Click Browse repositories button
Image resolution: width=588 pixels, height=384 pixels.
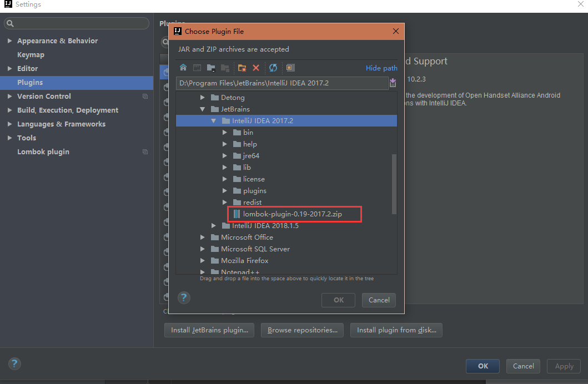coord(302,330)
